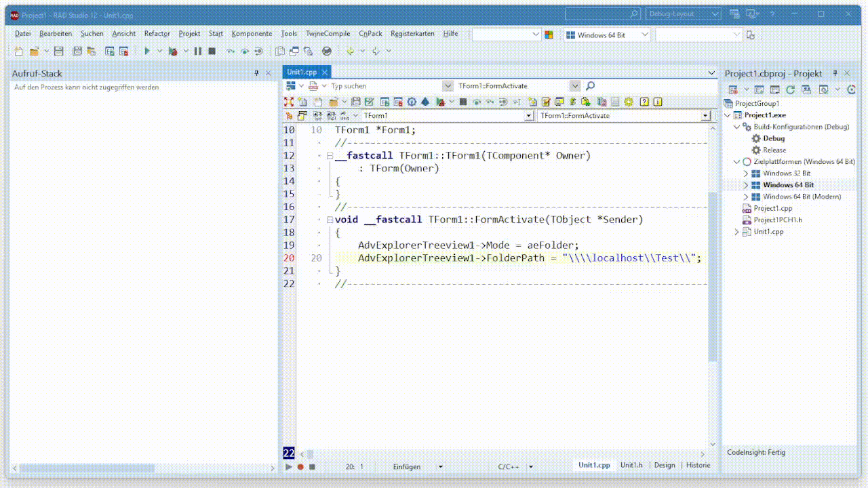868x488 pixels.
Task: Click the question mark help icon in editor toolbar
Action: click(645, 102)
